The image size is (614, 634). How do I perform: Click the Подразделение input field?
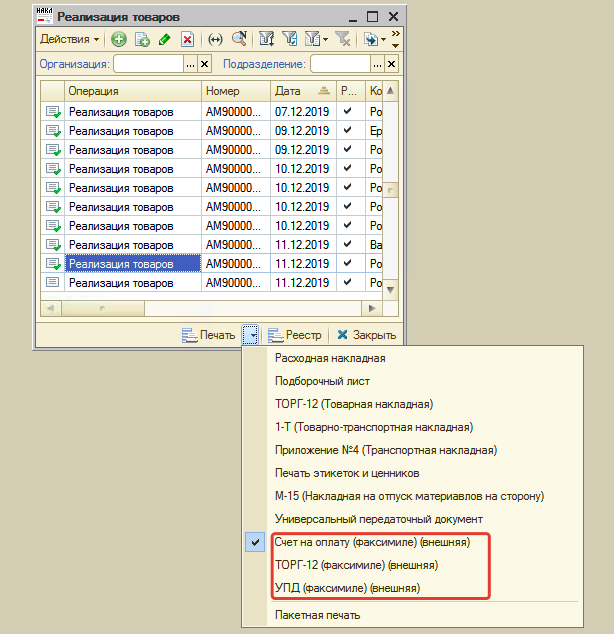click(x=340, y=64)
